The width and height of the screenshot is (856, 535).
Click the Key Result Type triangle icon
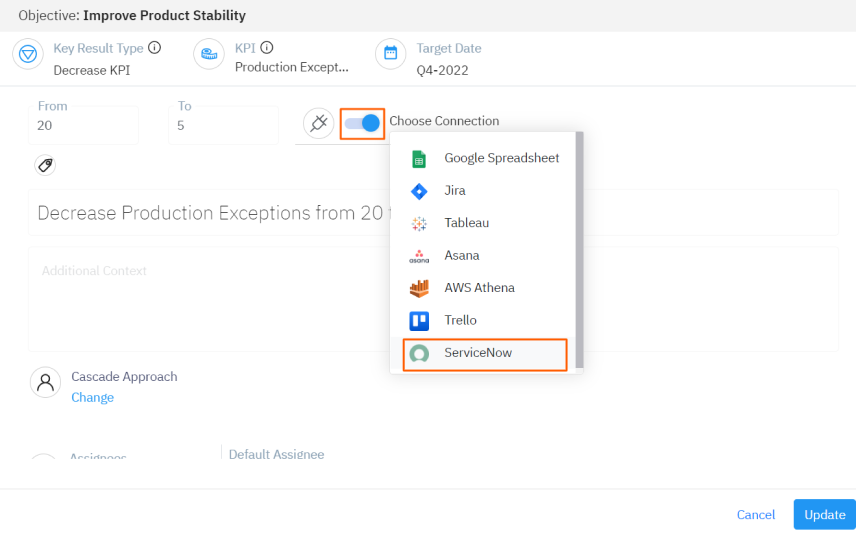28,54
